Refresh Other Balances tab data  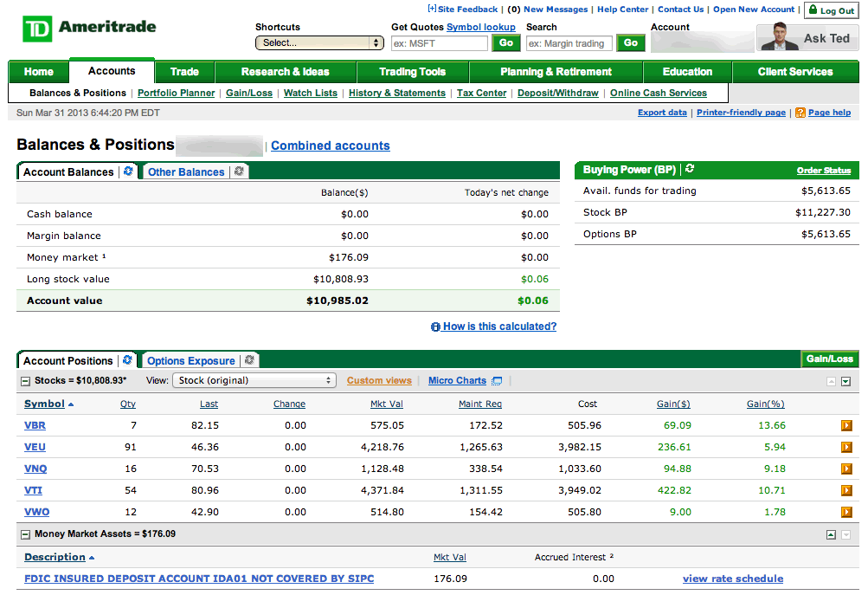(239, 171)
